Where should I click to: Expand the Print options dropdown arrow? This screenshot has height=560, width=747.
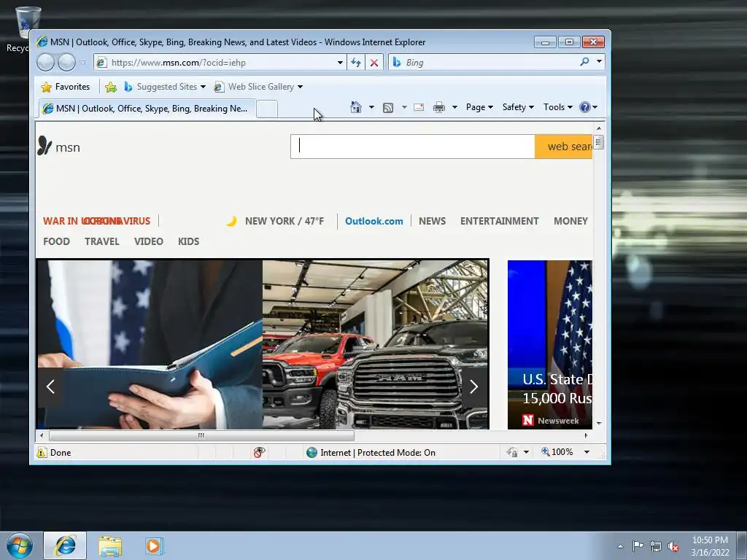pos(454,107)
